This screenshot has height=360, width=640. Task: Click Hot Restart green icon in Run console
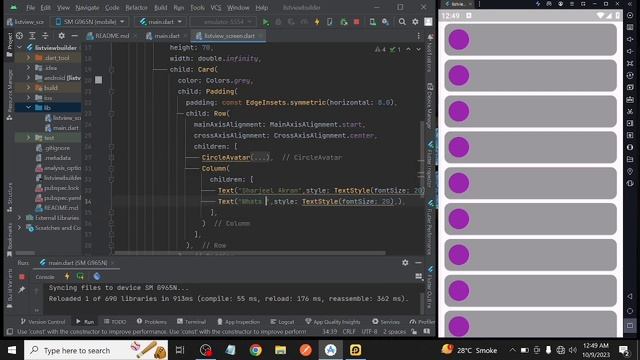[x=80, y=276]
